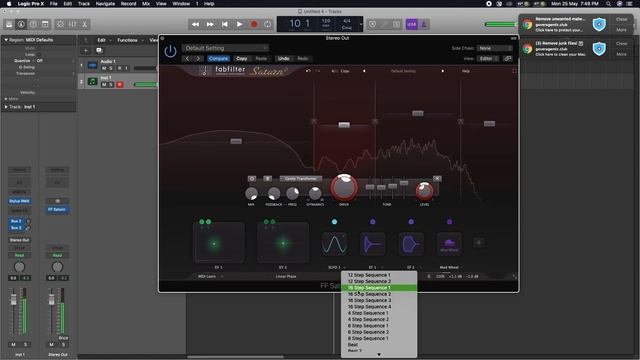
Task: Toggle the purple metronome button
Action: pos(424,24)
